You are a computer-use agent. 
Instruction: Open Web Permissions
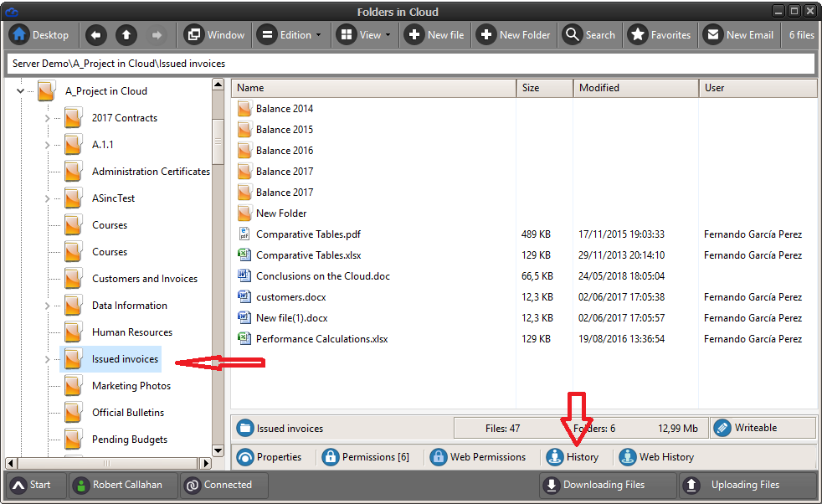[478, 457]
